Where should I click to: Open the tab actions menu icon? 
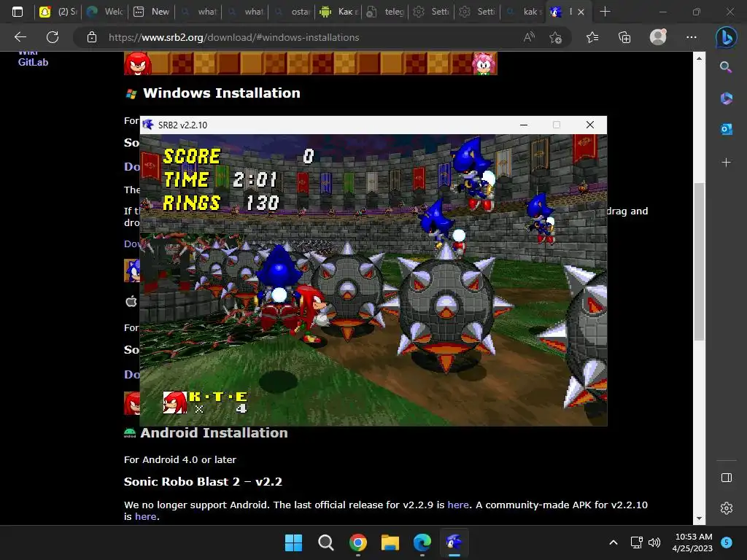click(x=18, y=12)
